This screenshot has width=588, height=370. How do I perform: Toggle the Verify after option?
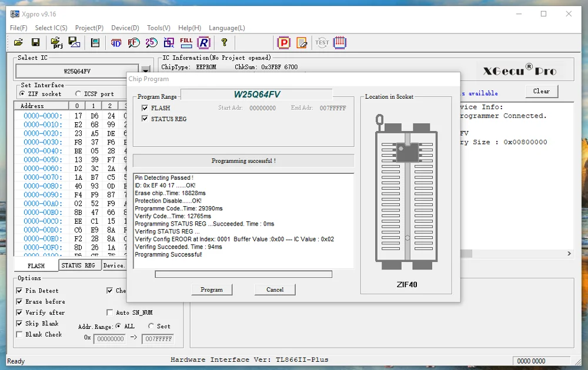tap(19, 312)
